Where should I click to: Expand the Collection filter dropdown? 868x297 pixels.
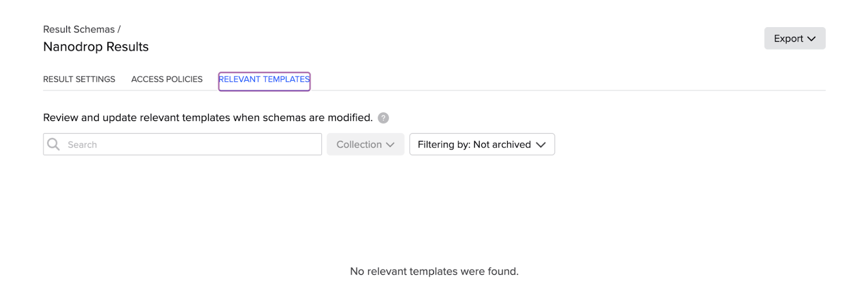point(365,145)
